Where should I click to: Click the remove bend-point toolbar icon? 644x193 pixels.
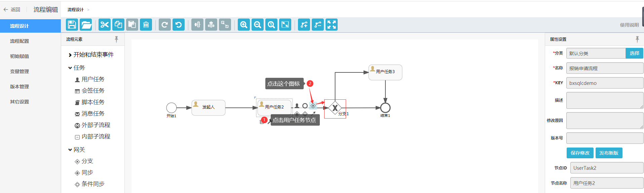pyautogui.click(x=318, y=25)
